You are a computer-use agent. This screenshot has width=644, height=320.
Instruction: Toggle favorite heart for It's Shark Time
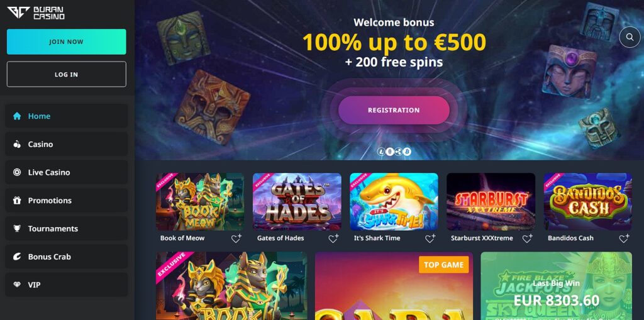pos(430,238)
